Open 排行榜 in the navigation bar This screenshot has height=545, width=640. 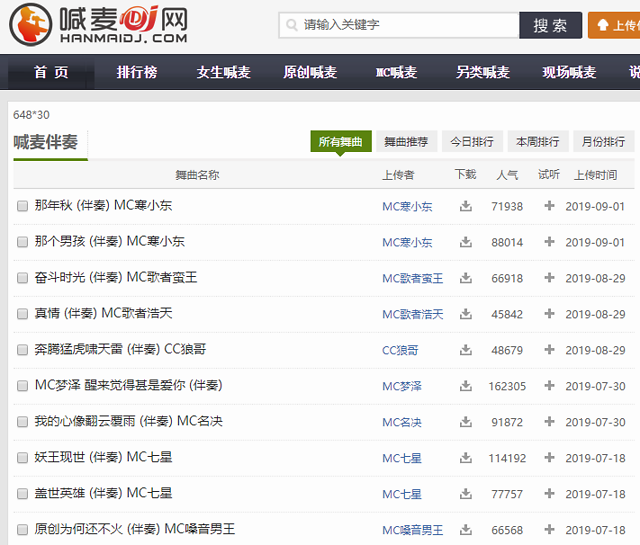tap(137, 73)
